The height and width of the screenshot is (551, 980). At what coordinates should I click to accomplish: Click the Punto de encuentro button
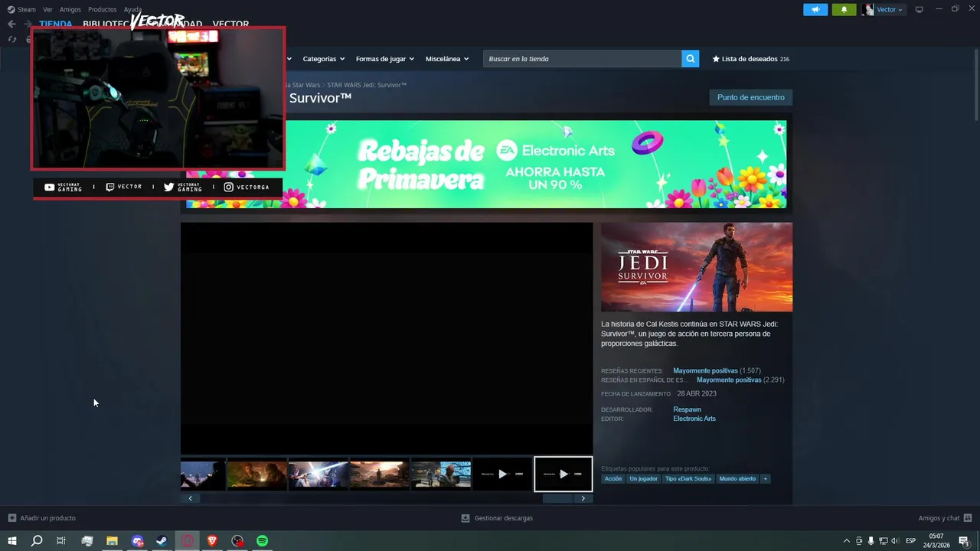coord(750,97)
